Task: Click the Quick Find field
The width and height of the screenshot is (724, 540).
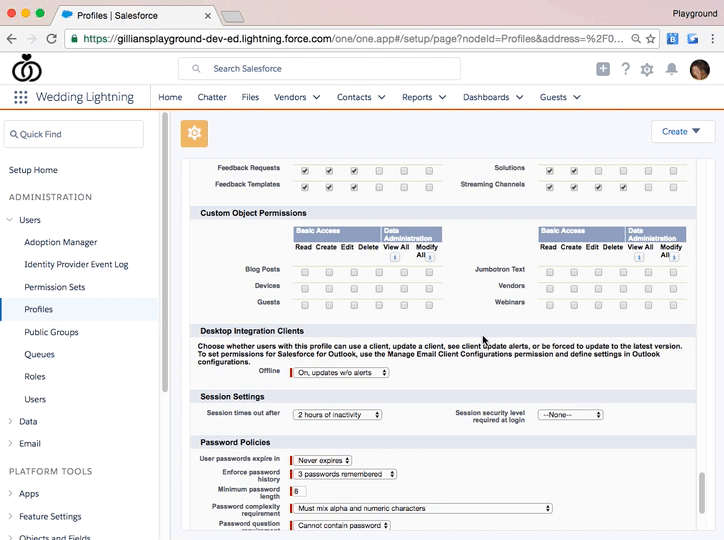Action: point(74,134)
